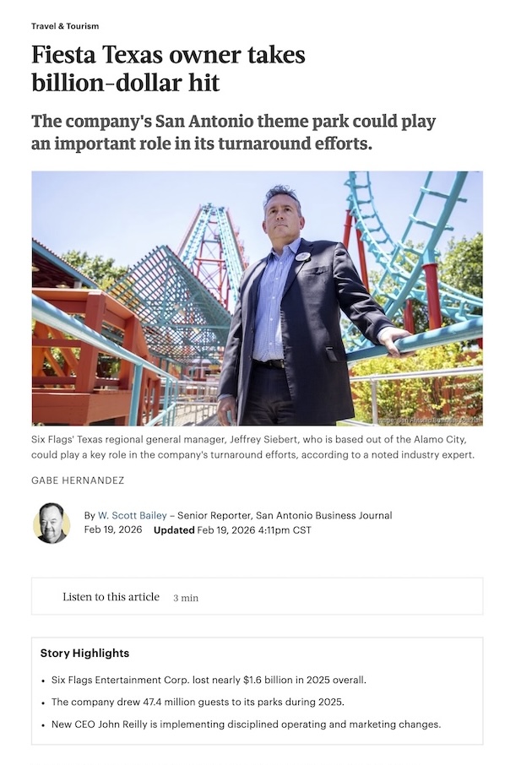Click the Story Highlights heading
532x765 pixels.
pyautogui.click(x=85, y=654)
